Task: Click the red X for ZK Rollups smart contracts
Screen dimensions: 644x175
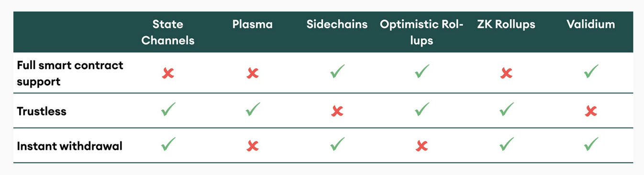Action: pos(506,73)
